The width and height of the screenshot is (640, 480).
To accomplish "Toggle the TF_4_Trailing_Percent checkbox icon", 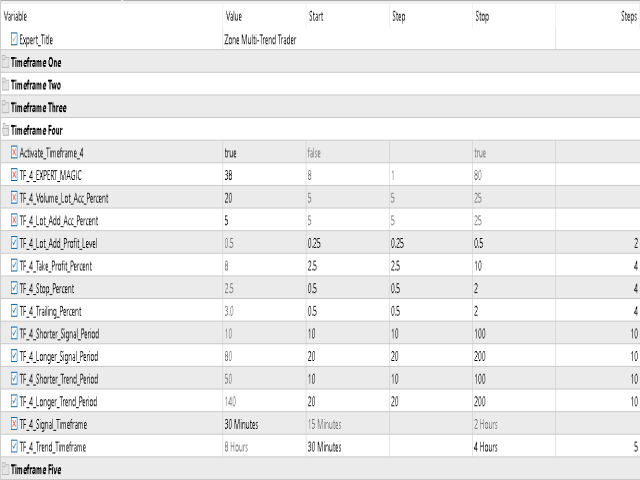I will tap(14, 311).
